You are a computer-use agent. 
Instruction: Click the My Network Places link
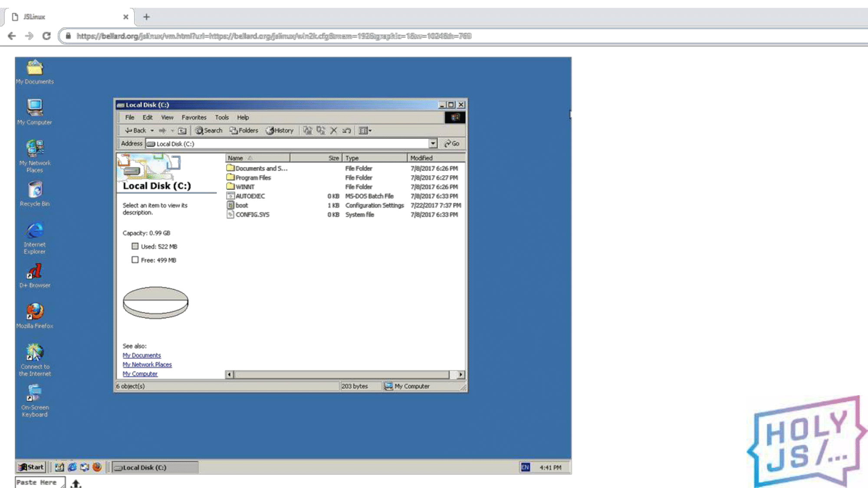pyautogui.click(x=147, y=365)
